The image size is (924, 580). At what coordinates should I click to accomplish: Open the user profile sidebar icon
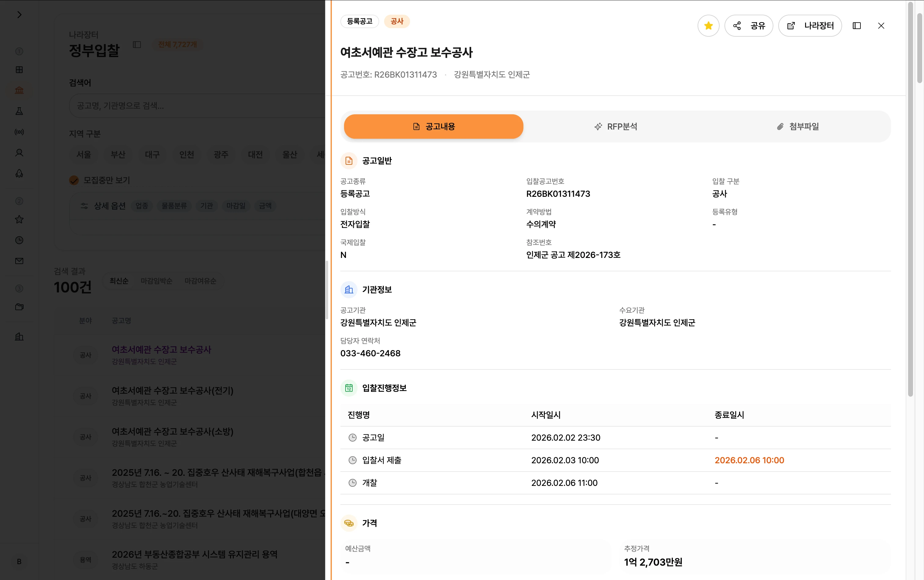tap(19, 153)
